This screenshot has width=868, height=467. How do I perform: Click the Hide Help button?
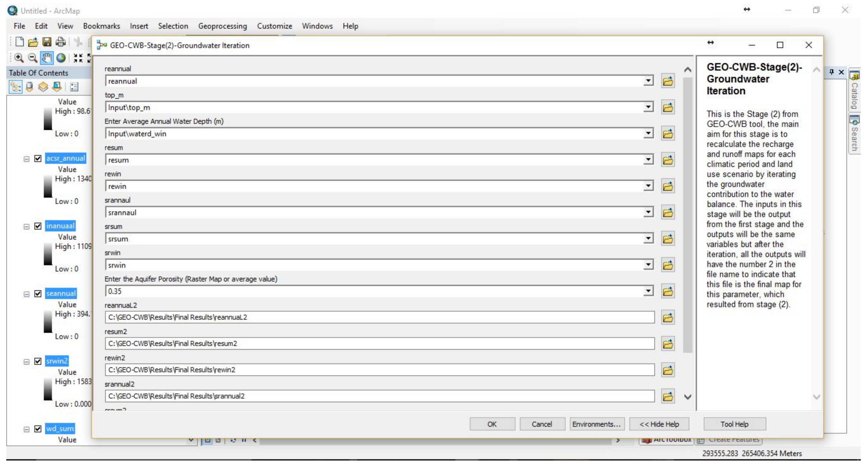[x=659, y=424]
